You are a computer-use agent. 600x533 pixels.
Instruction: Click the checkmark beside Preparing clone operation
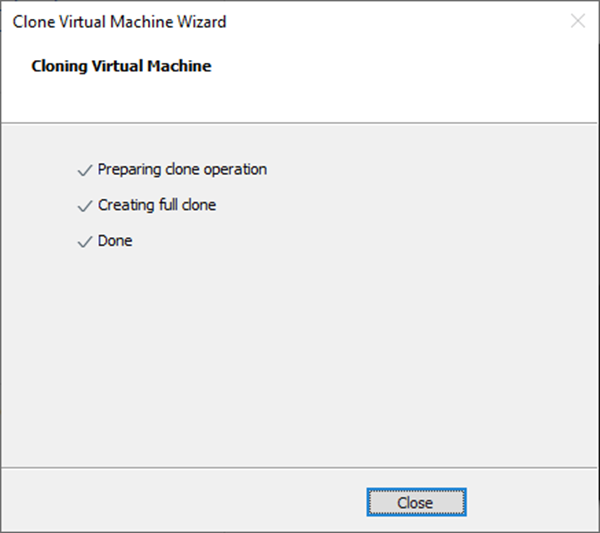[x=84, y=171]
